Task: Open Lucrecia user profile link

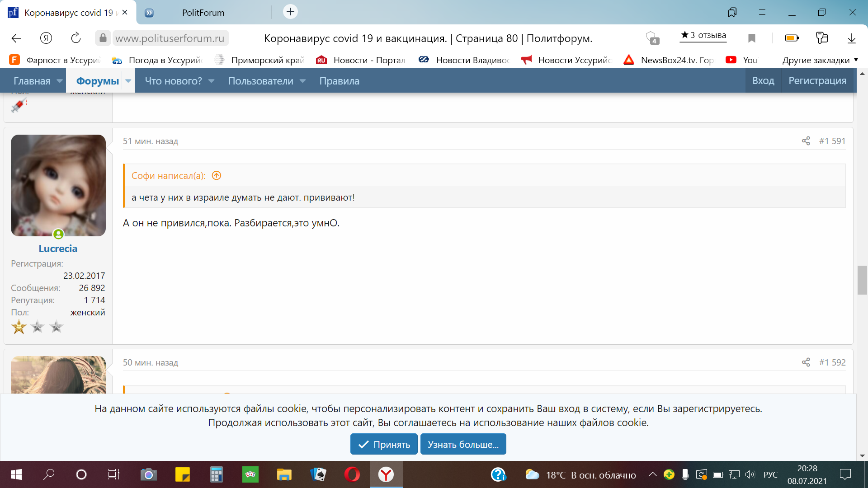Action: [58, 249]
